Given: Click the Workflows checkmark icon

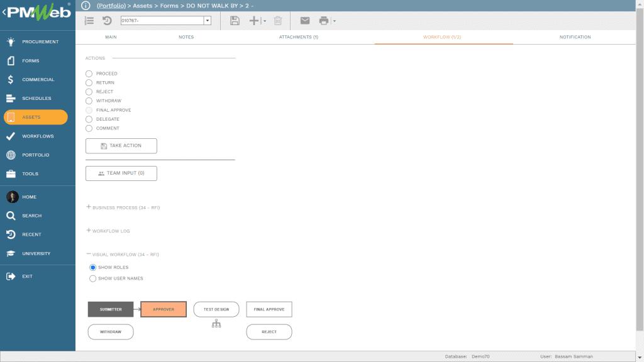Looking at the screenshot, I should click(11, 136).
